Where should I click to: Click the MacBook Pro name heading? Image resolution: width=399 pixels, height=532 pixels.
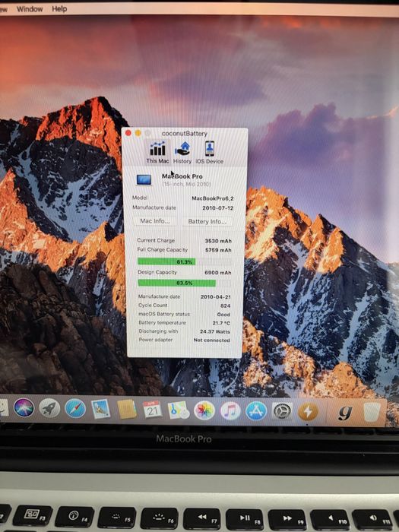point(182,176)
